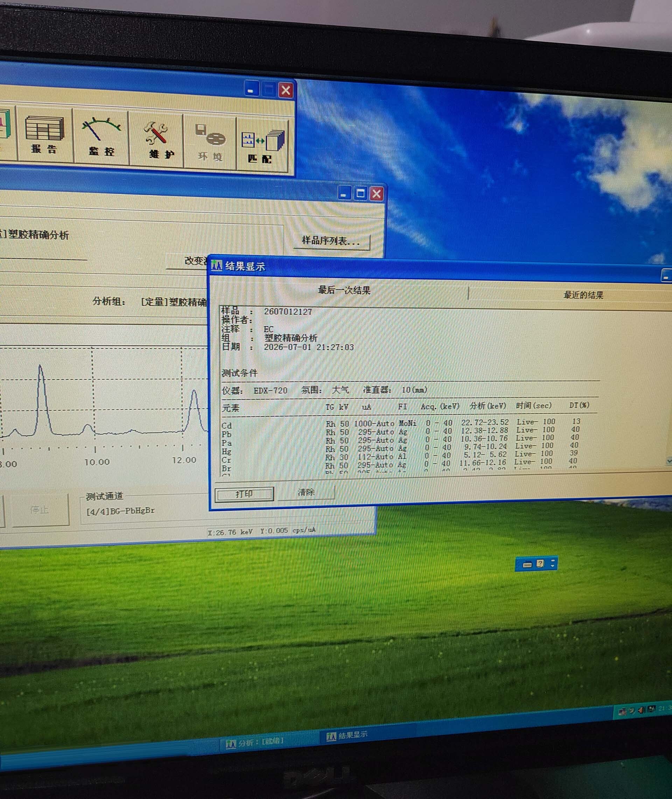Click the results list scroll-down arrow
Screen dimensions: 672x799
click(669, 461)
